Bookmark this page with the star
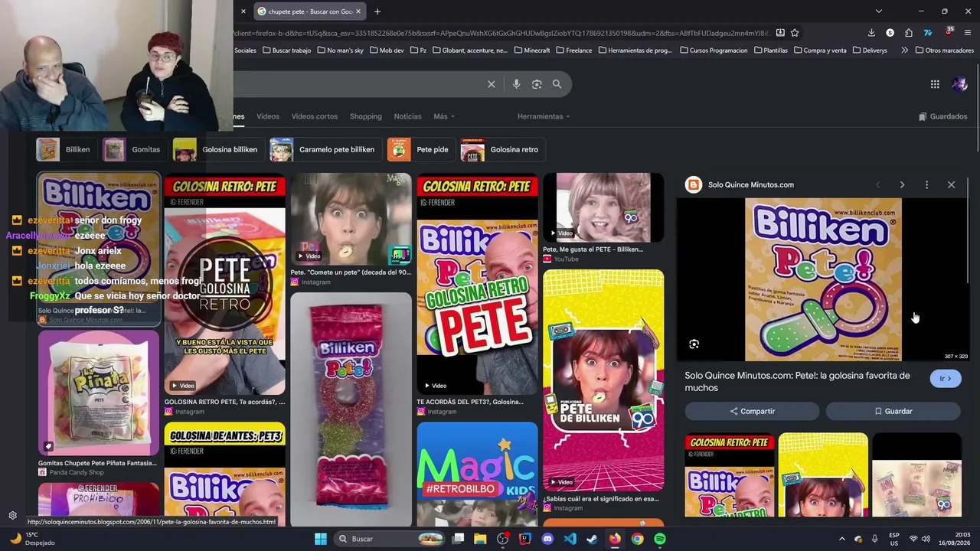Viewport: 980px width, 551px height. (x=795, y=33)
